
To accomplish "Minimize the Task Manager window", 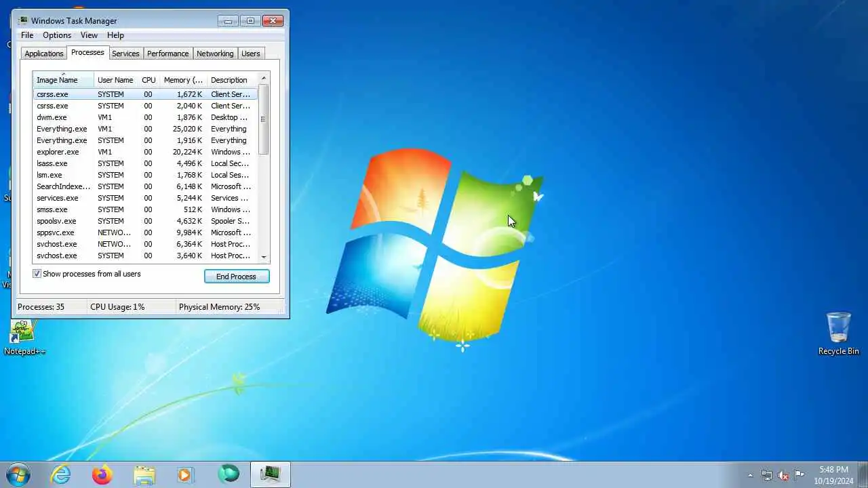I will [228, 21].
